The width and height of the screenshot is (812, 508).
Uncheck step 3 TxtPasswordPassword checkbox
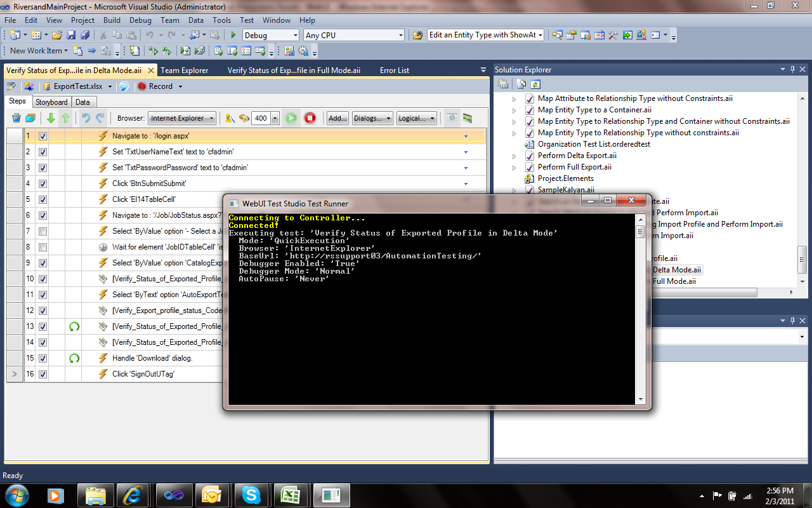point(43,168)
